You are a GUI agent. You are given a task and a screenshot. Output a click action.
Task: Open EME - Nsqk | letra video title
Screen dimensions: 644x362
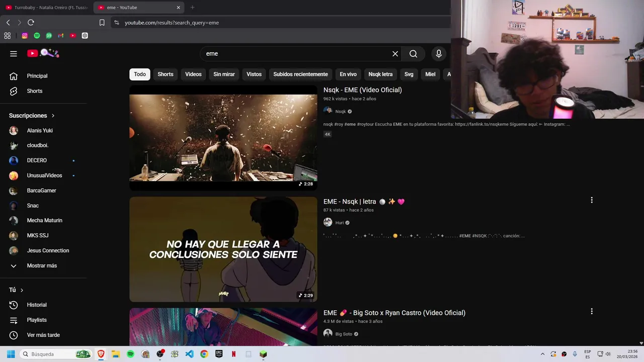coord(364,202)
